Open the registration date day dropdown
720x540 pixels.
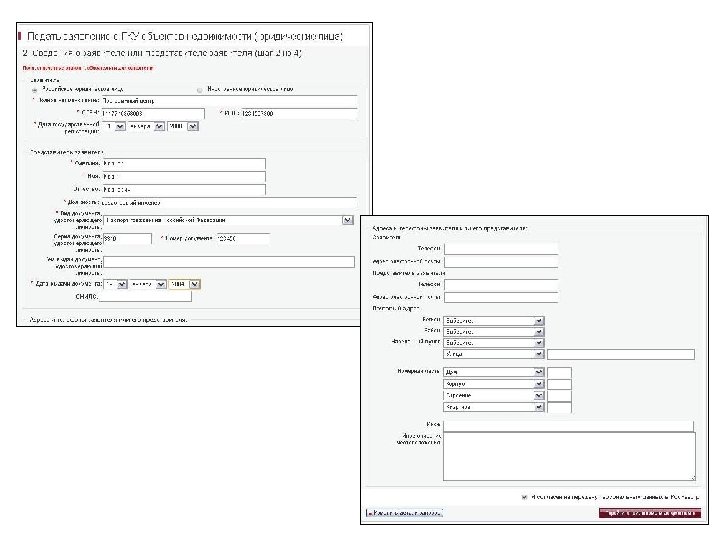click(x=114, y=126)
